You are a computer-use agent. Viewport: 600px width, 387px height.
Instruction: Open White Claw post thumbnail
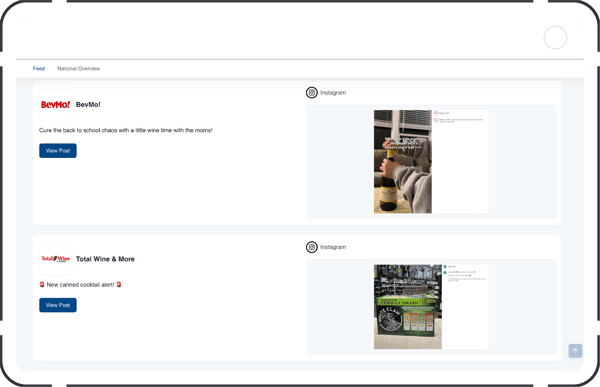431,307
